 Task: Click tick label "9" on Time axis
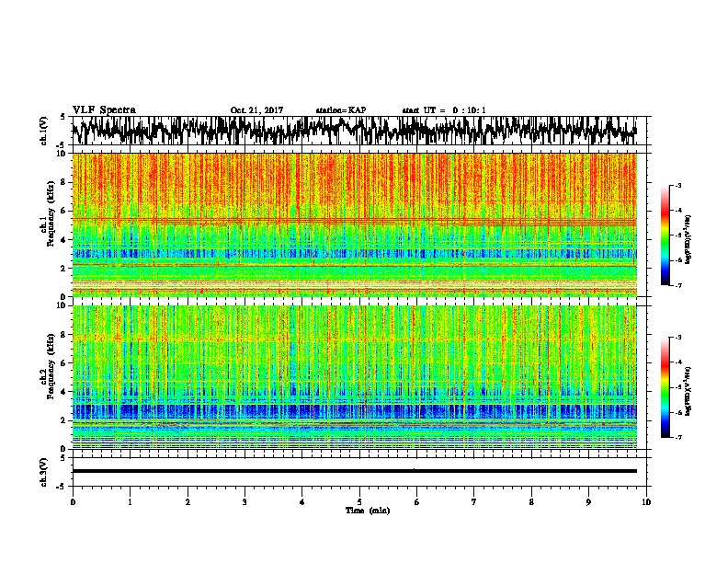[588, 502]
